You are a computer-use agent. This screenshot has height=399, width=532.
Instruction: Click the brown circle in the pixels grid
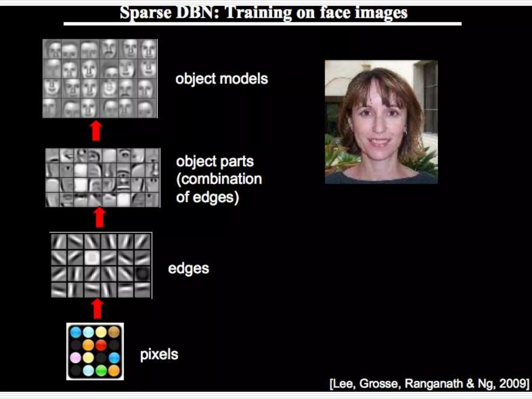114,332
